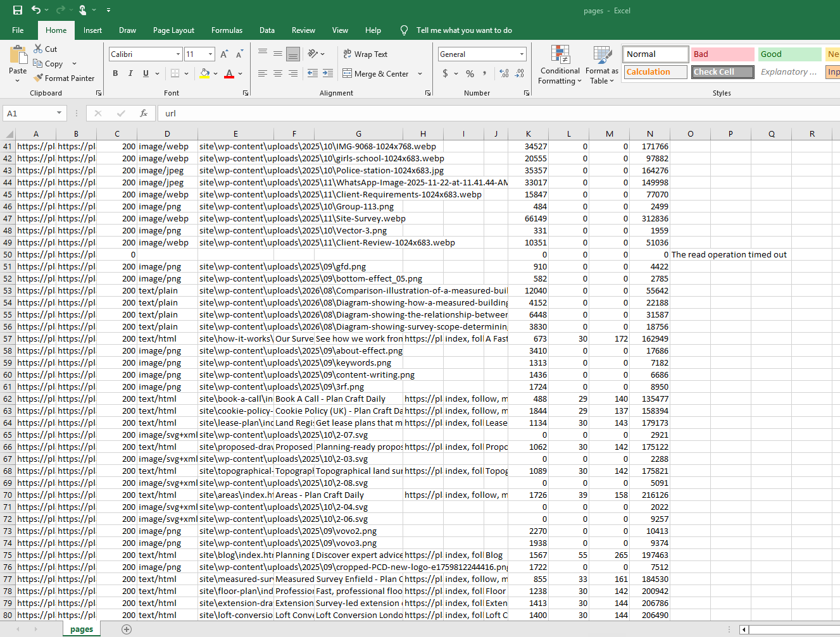
Task: Center text horizontally
Action: click(278, 73)
